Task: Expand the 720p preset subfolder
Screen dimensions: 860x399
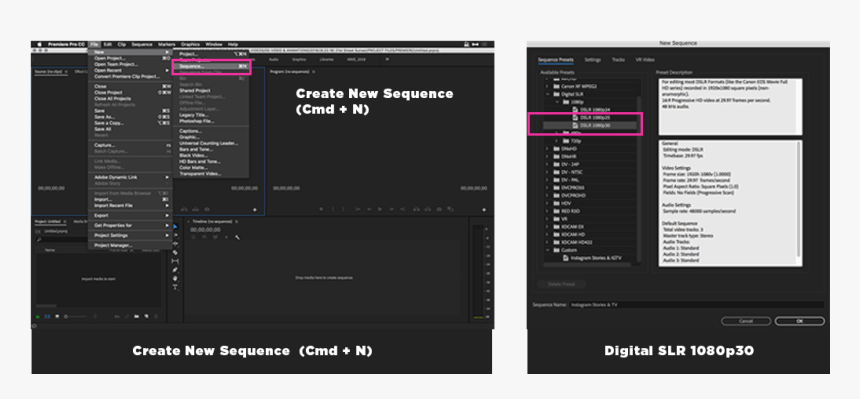Action: [557, 141]
